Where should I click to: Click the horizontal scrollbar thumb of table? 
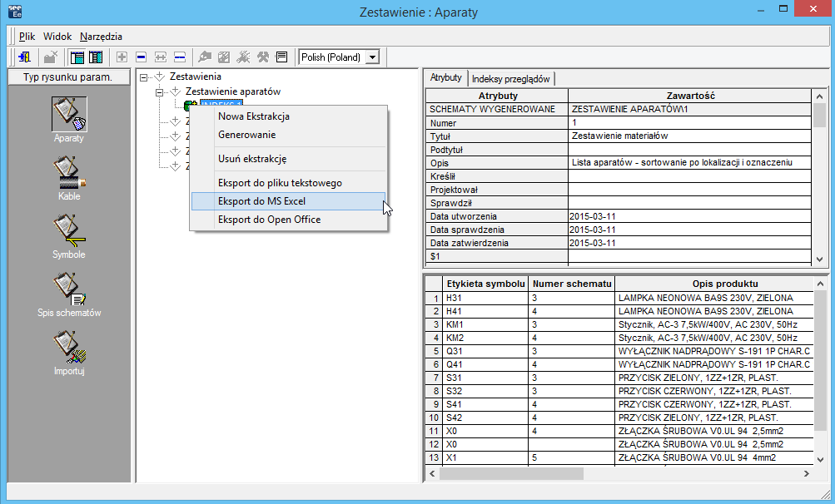click(511, 473)
